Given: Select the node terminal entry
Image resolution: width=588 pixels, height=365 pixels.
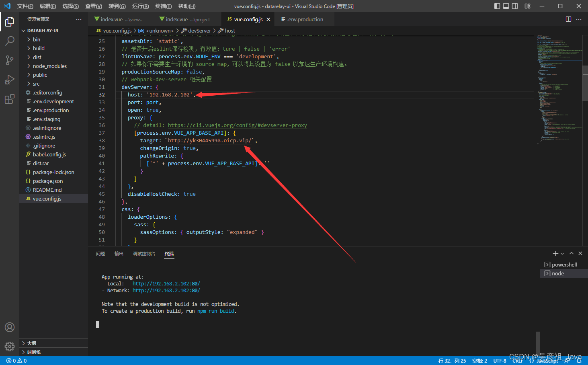Looking at the screenshot, I should click(564, 273).
